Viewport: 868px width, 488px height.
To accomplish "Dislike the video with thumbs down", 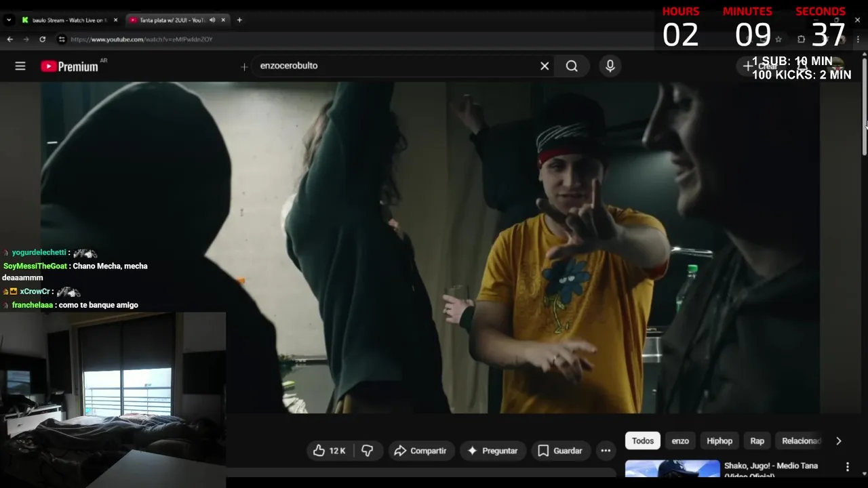I will tap(367, 451).
